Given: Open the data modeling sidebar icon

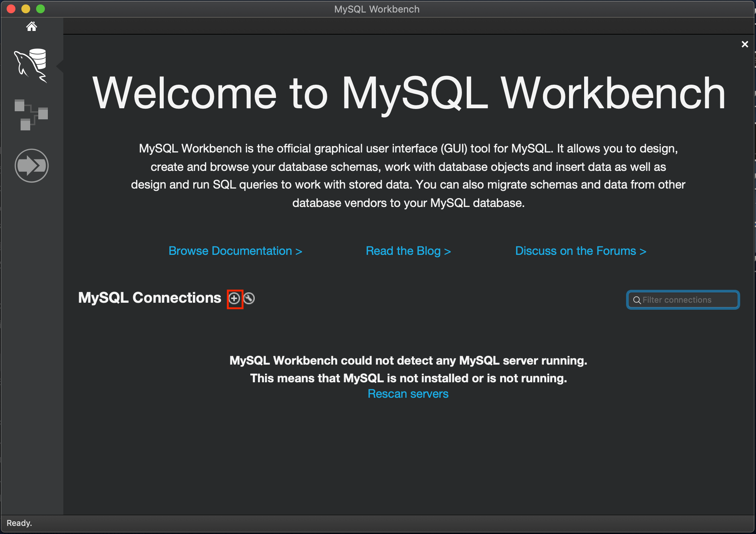Looking at the screenshot, I should click(31, 114).
